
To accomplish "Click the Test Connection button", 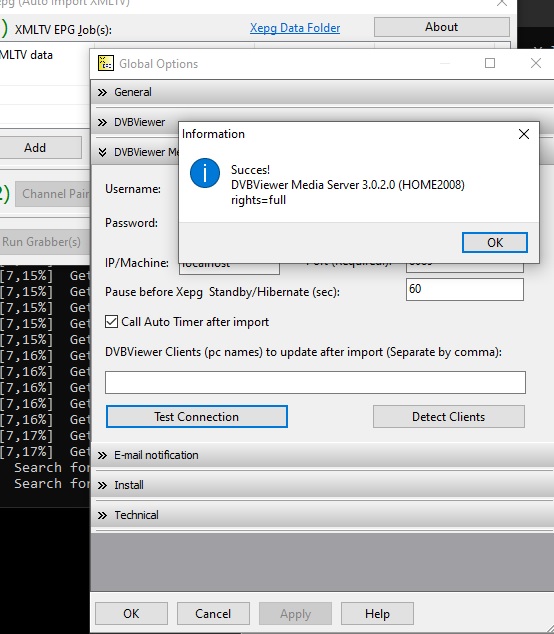I will pos(197,416).
